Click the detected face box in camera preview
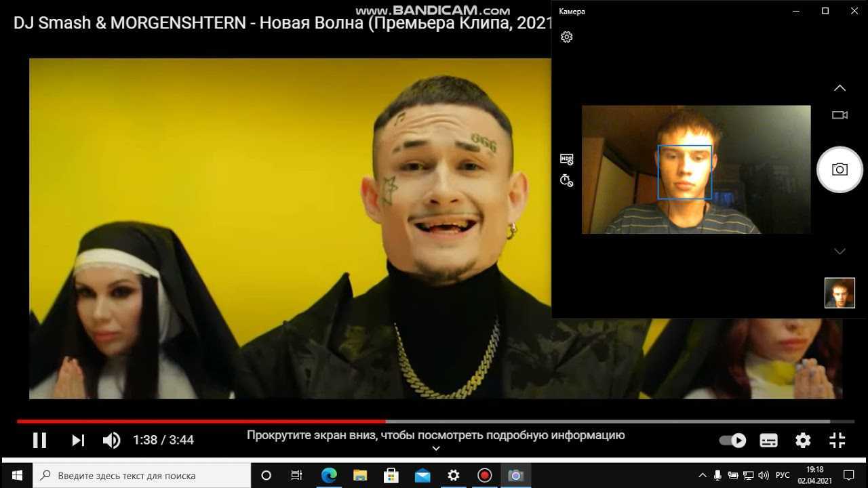This screenshot has width=868, height=488. pos(685,172)
